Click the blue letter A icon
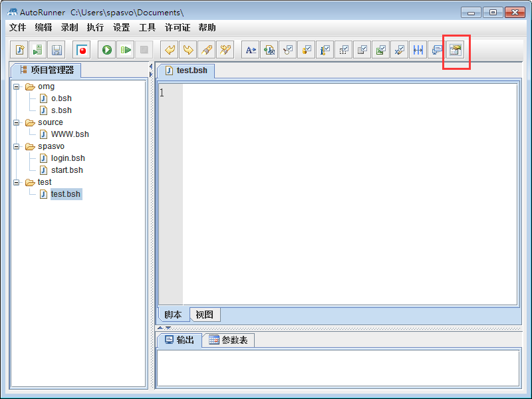Screen dimensions: 532x399 tap(251, 51)
